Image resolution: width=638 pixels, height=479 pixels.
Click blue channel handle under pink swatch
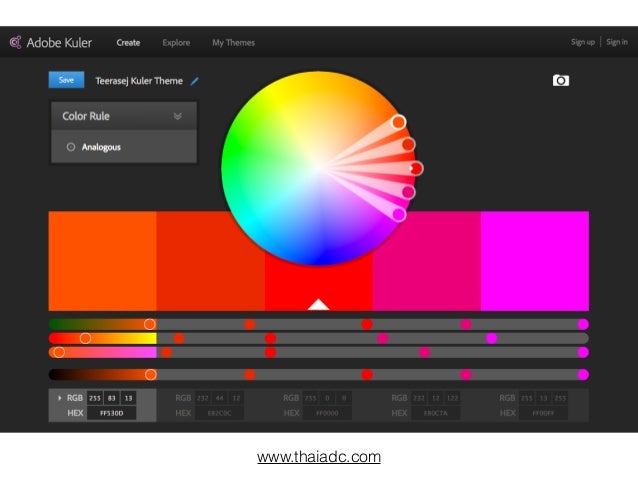tap(424, 352)
